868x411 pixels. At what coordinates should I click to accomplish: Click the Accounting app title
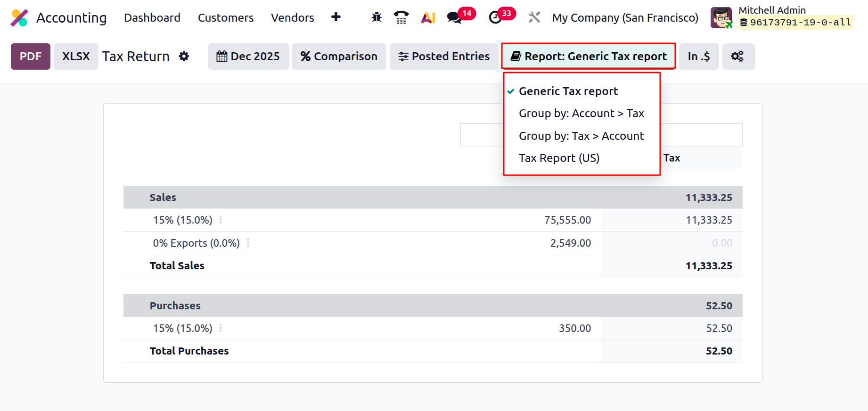coord(72,18)
